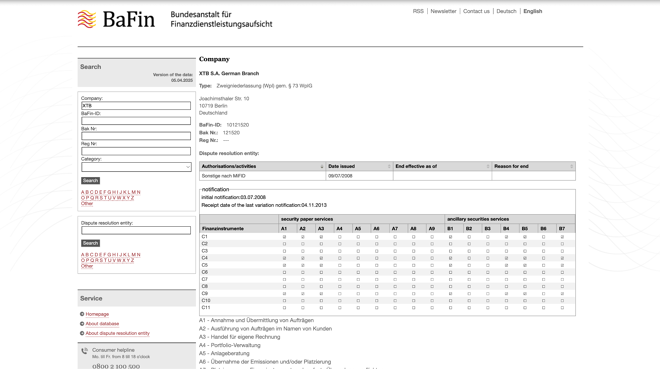Toggle checkbox in row C9 column B4
The width and height of the screenshot is (660, 369).
click(x=506, y=294)
